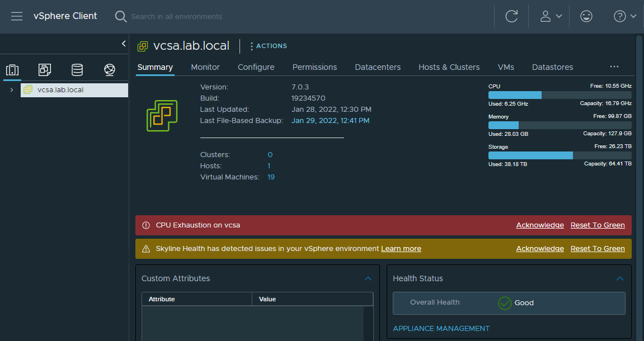This screenshot has width=644, height=341.
Task: Open the Permissions tab
Action: tap(314, 67)
